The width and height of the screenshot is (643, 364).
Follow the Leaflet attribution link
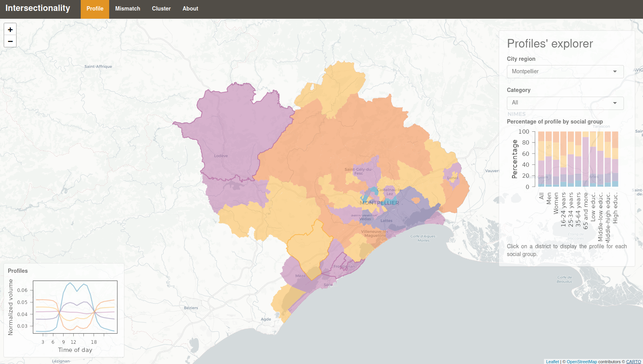[552, 362]
